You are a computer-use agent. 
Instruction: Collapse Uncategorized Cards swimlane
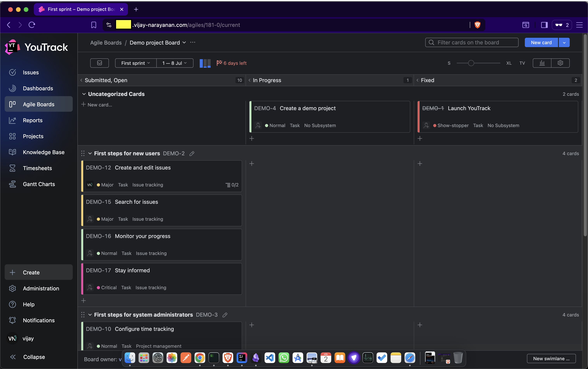click(84, 94)
